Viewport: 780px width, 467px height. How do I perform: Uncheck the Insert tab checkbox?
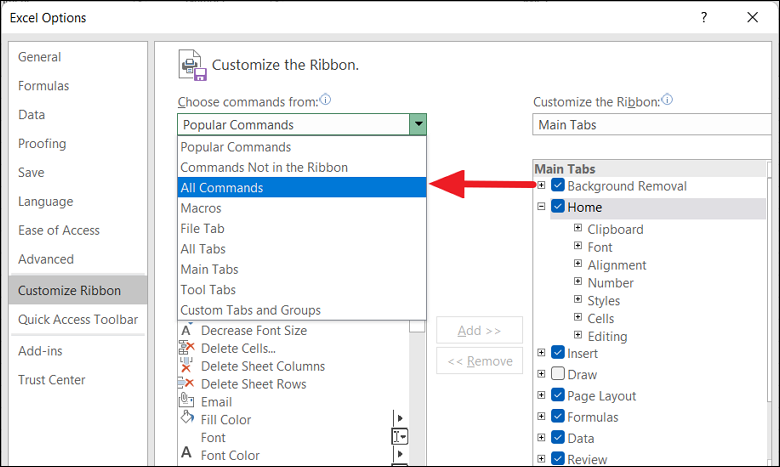(x=558, y=353)
